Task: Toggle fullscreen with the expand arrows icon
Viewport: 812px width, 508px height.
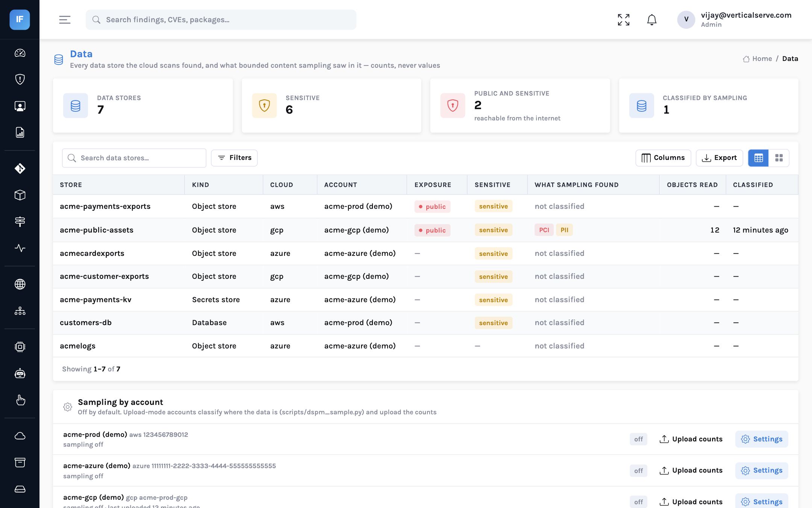Action: (x=624, y=20)
